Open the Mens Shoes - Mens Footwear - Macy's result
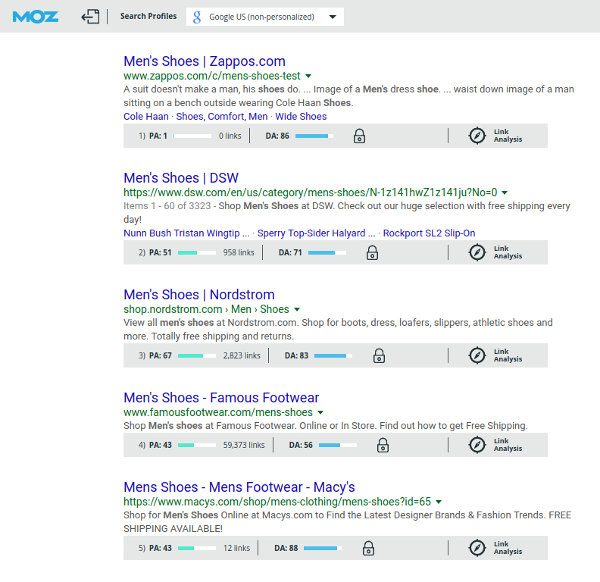The image size is (600, 582). pos(239,487)
